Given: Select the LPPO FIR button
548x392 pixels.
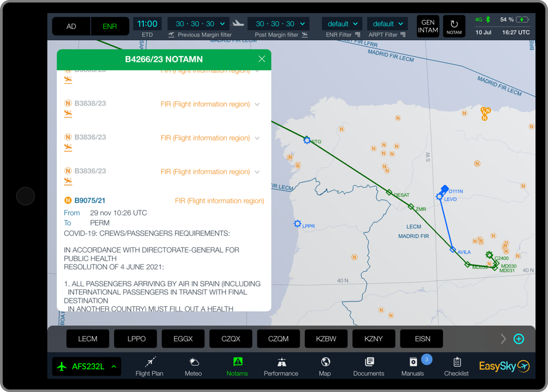Looking at the screenshot, I should 137,339.
